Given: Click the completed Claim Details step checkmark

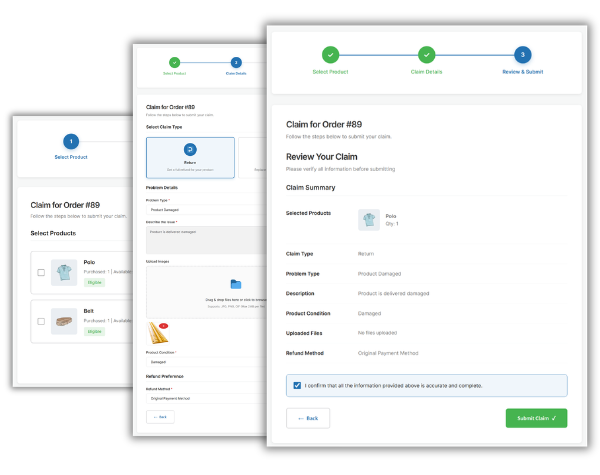Looking at the screenshot, I should click(x=426, y=55).
